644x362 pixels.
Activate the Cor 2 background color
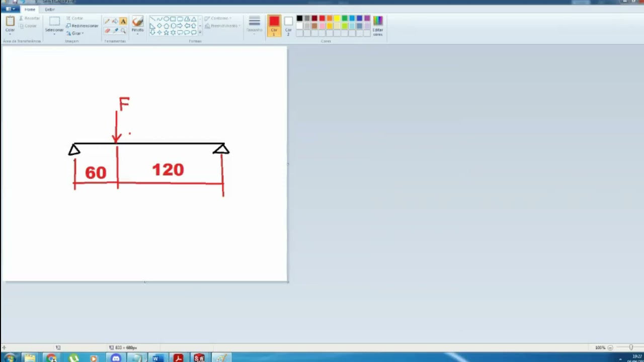tap(288, 25)
